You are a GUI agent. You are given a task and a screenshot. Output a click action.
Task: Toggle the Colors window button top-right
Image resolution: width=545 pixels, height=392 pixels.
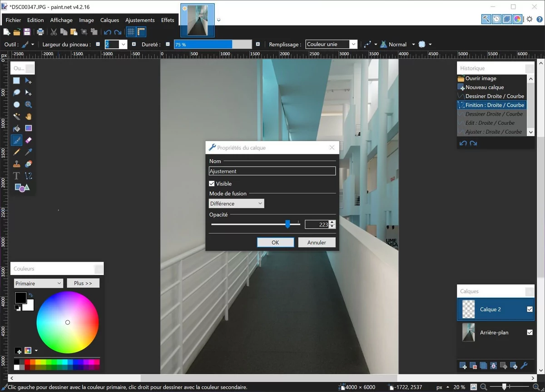coord(517,19)
